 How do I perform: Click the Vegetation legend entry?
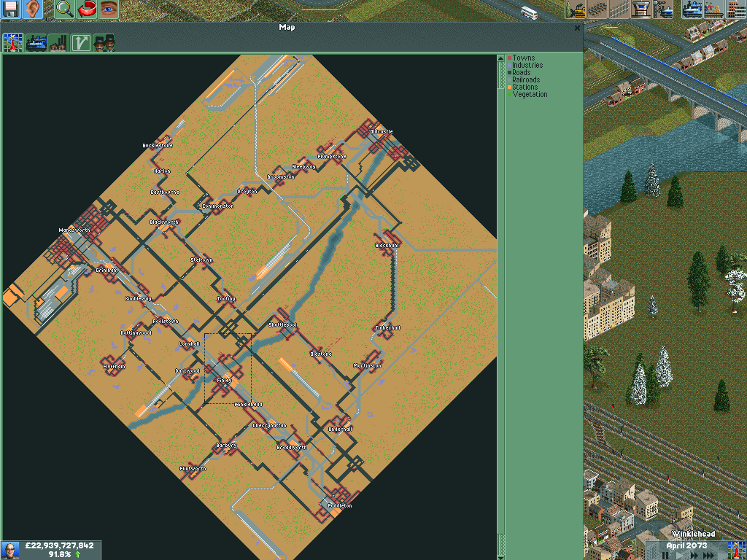point(527,94)
